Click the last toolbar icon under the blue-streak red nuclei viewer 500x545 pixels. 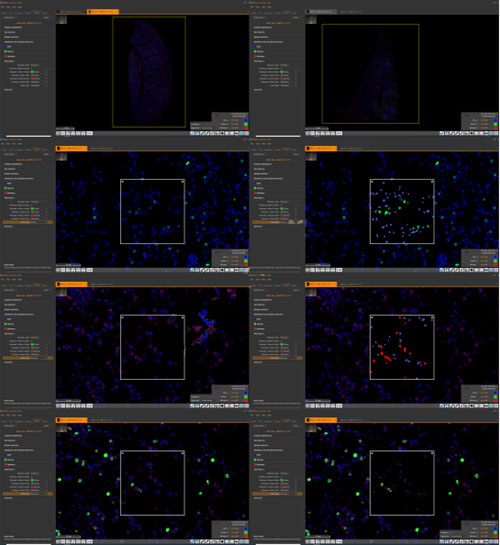point(247,406)
